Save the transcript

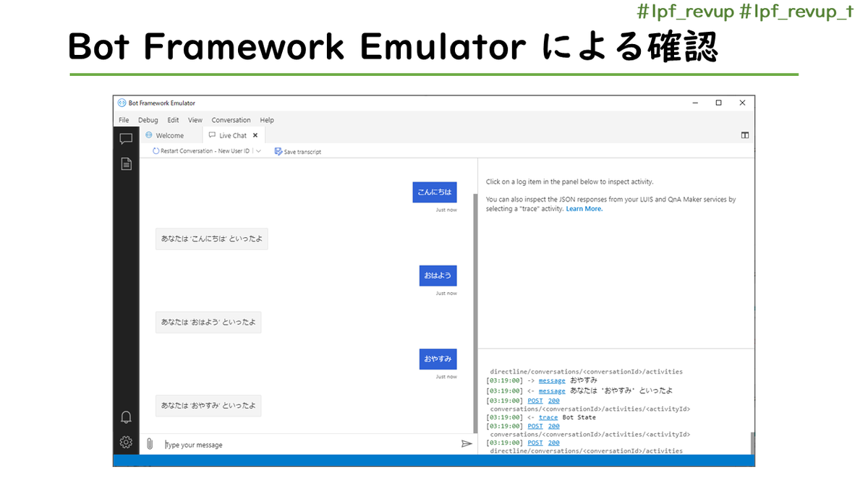[298, 152]
